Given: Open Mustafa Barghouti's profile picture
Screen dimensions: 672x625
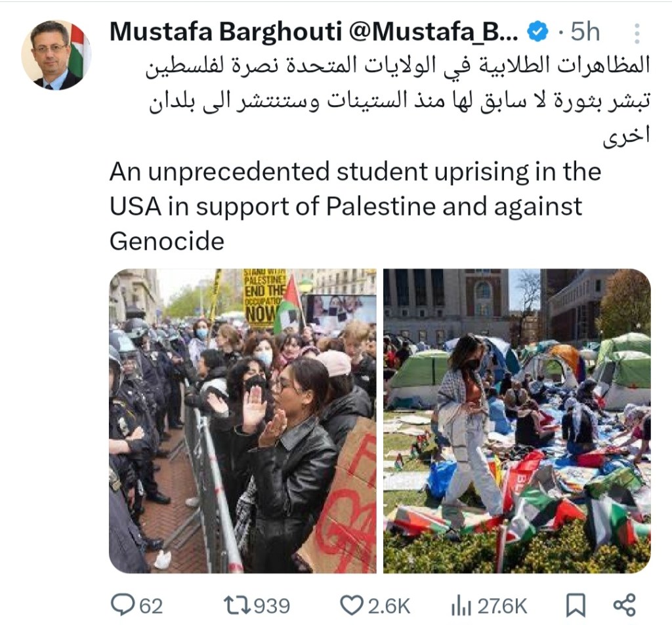Looking at the screenshot, I should [x=56, y=55].
